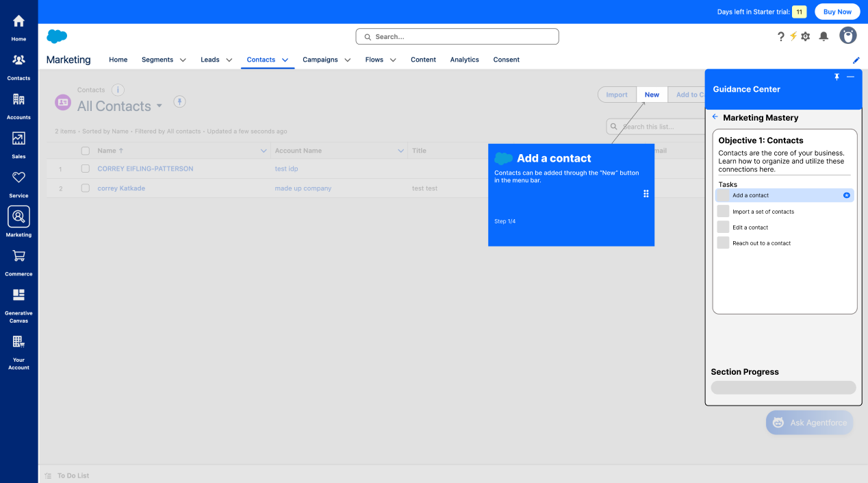The width and height of the screenshot is (868, 483).
Task: Open the Campaigns navigation tab
Action: click(x=322, y=60)
